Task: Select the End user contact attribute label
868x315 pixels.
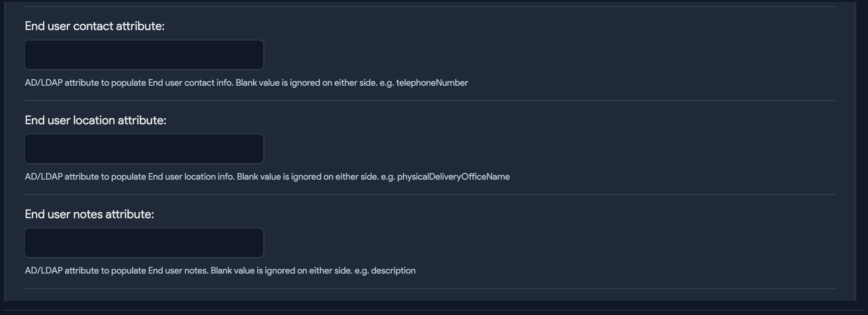Action: point(94,25)
